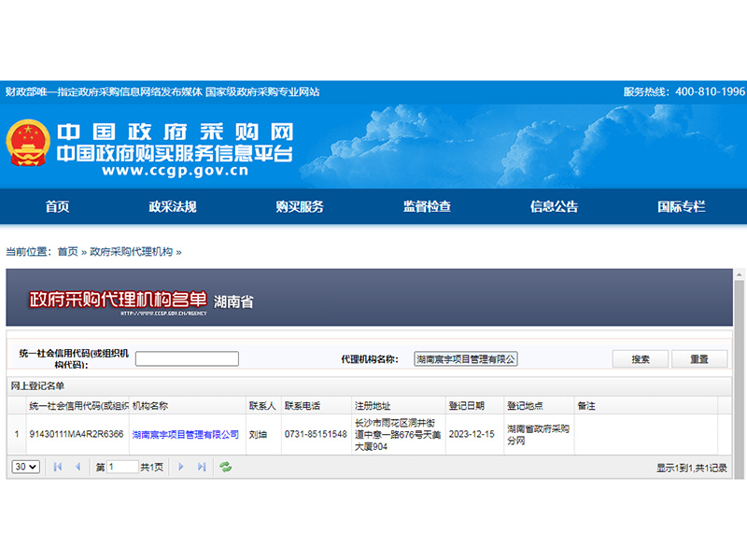The width and height of the screenshot is (747, 560).
Task: Open 湖南宸宇项目管理有限公司 link
Action: [x=185, y=434]
